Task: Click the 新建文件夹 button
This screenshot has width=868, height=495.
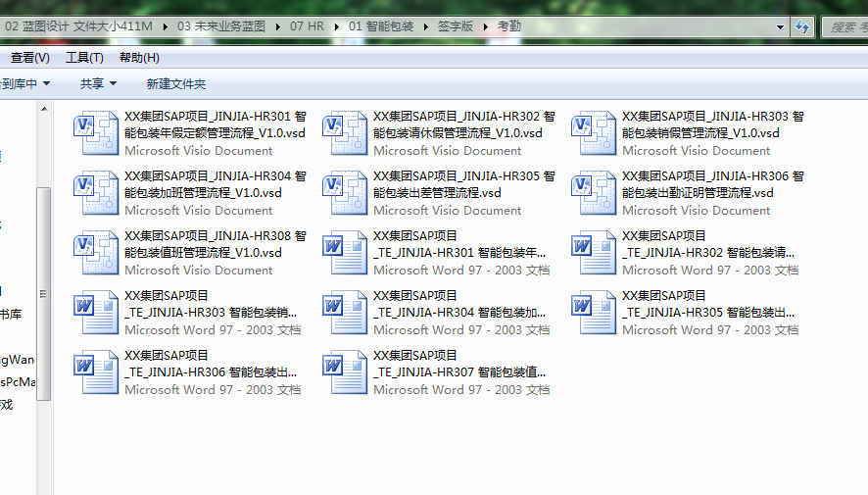Action: (176, 84)
